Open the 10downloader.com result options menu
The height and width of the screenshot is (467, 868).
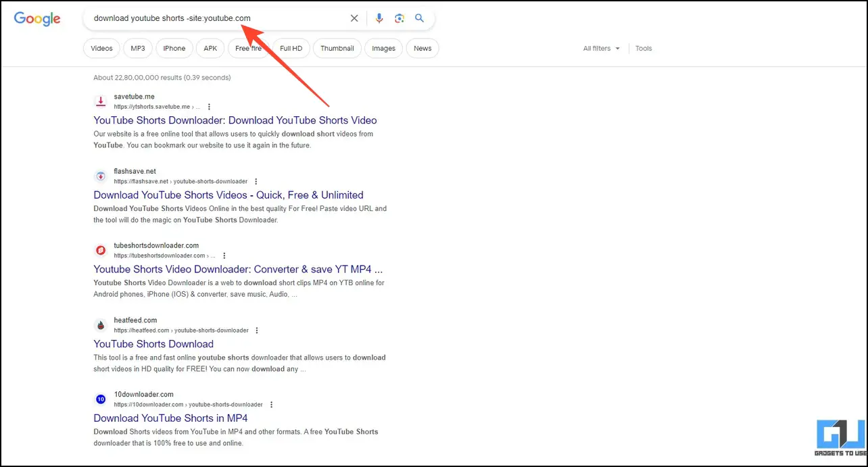tap(271, 405)
